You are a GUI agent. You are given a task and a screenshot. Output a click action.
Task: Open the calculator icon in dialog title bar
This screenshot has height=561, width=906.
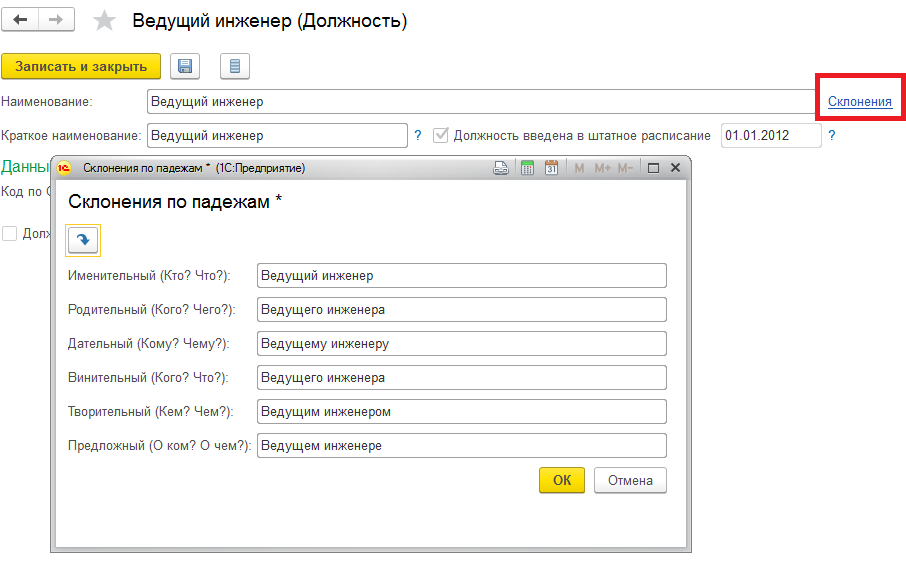527,168
